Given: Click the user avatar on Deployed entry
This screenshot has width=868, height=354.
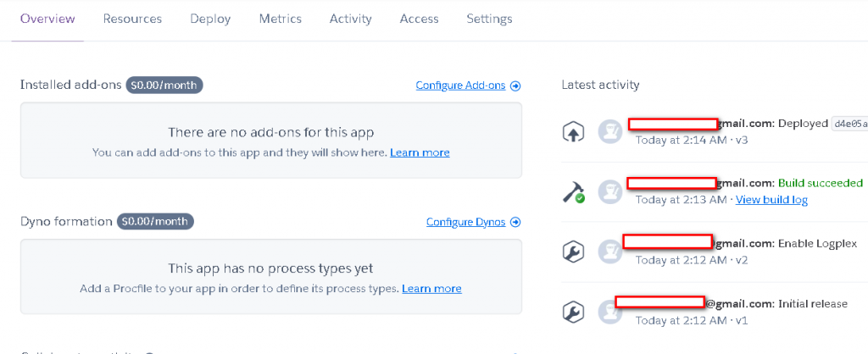Looking at the screenshot, I should pyautogui.click(x=609, y=132).
